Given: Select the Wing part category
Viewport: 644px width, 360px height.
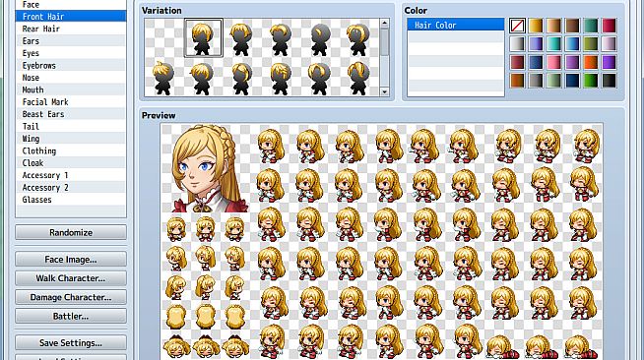Looking at the screenshot, I should pyautogui.click(x=71, y=139).
